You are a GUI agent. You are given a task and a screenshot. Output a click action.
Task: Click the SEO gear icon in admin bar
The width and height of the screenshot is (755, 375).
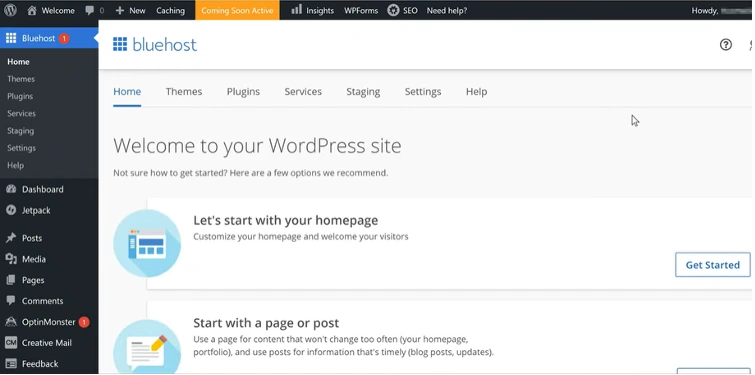coord(393,10)
